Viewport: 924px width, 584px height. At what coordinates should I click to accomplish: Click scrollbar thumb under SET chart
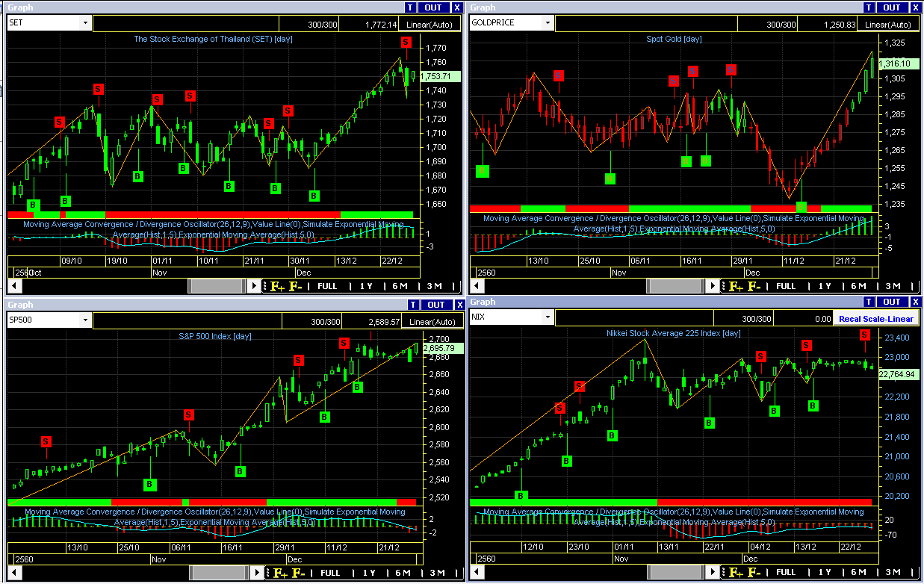tap(217, 286)
